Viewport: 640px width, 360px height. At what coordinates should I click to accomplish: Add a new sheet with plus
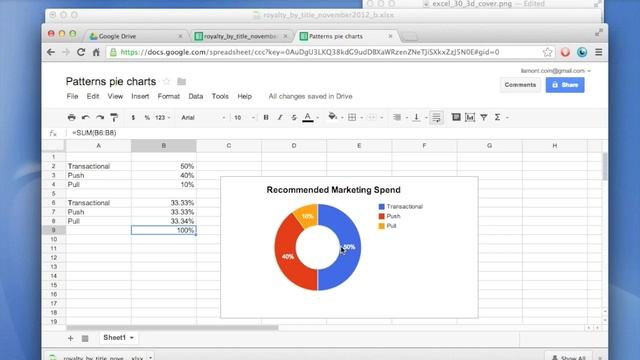coord(71,338)
